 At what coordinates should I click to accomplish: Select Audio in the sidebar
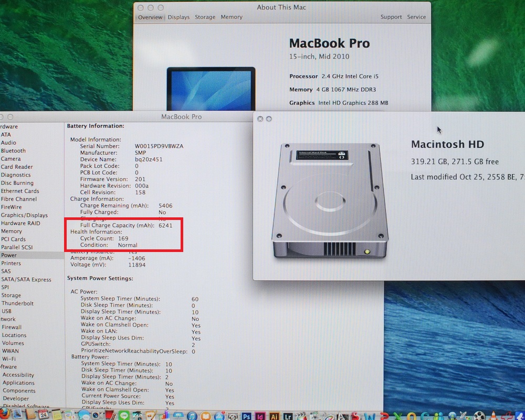click(x=8, y=143)
